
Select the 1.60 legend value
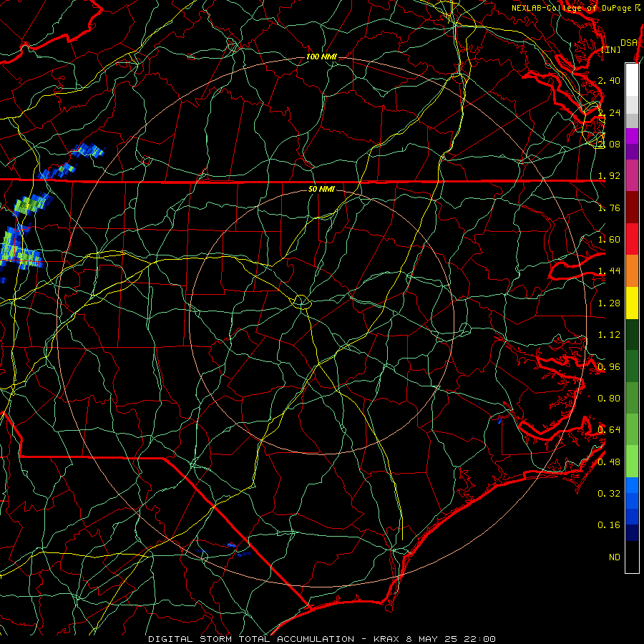click(x=609, y=240)
